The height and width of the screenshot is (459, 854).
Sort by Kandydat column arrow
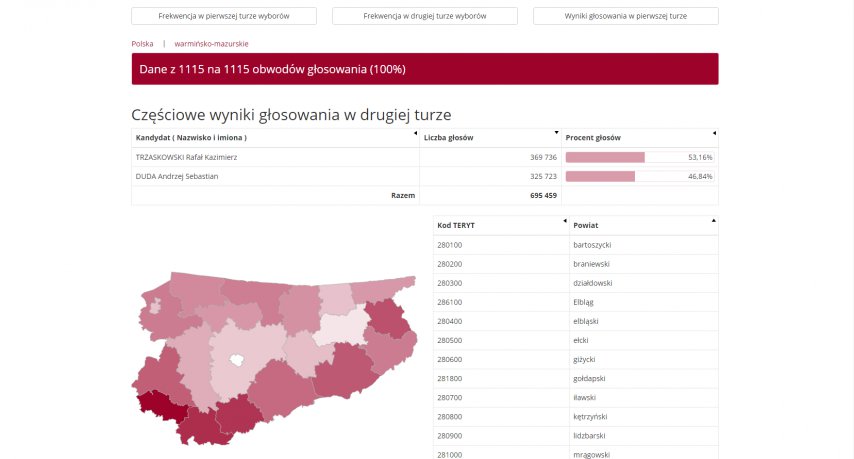click(x=416, y=133)
